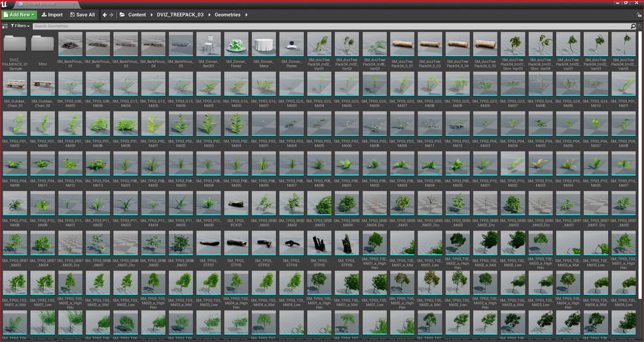Click label SM_TP03_P10_Md09

[43, 223]
